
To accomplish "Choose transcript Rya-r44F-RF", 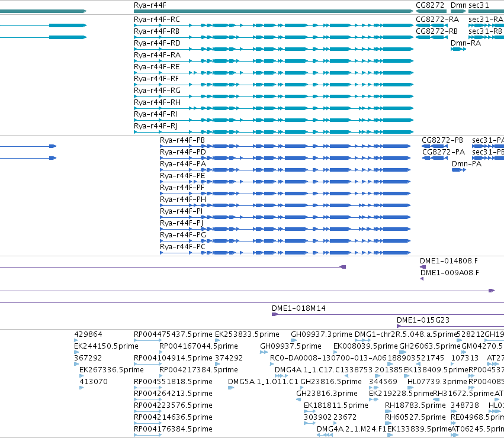I will click(156, 79).
